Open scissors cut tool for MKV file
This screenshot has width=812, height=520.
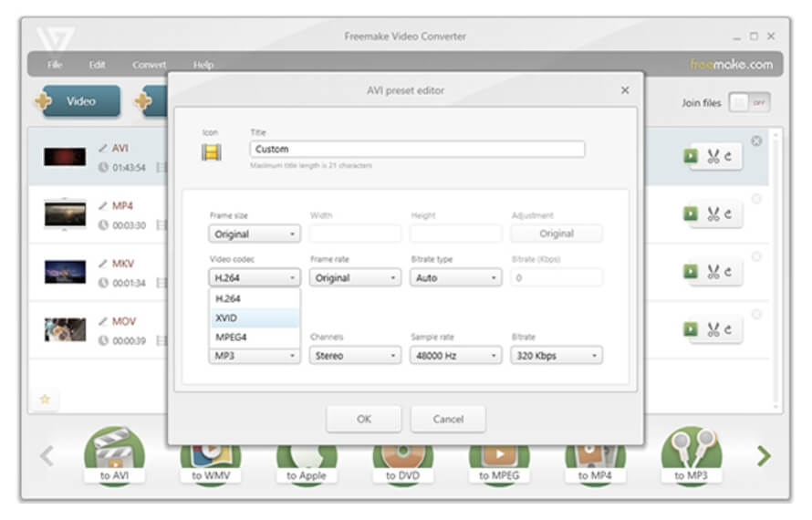713,271
